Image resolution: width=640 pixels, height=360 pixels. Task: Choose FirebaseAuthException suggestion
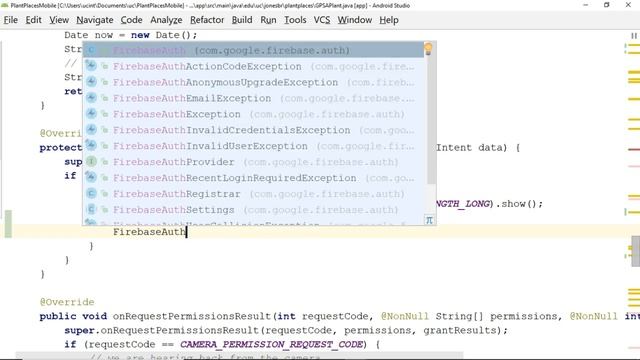click(253, 114)
